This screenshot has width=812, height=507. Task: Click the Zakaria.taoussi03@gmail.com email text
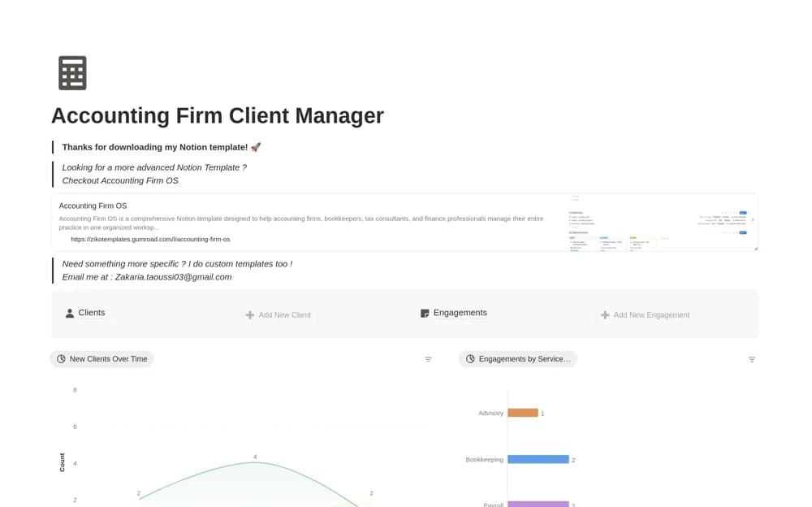(x=173, y=277)
